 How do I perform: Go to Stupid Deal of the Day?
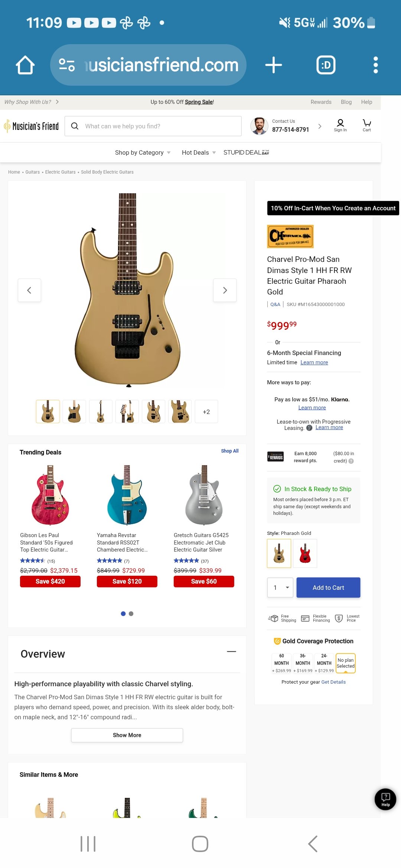[x=246, y=152]
